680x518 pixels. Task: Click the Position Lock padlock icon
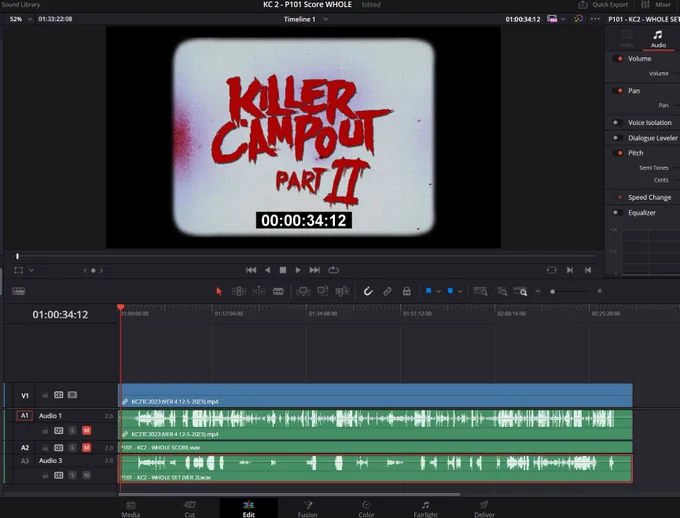406,291
